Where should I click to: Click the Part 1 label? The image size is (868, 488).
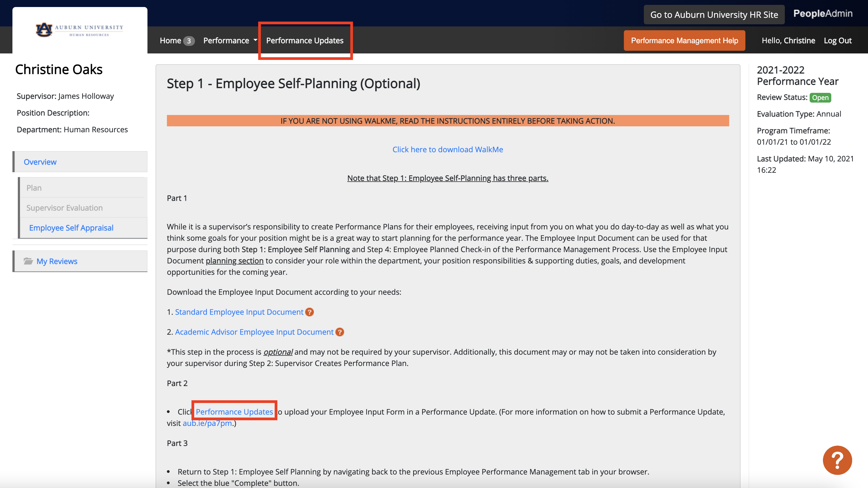pos(177,198)
